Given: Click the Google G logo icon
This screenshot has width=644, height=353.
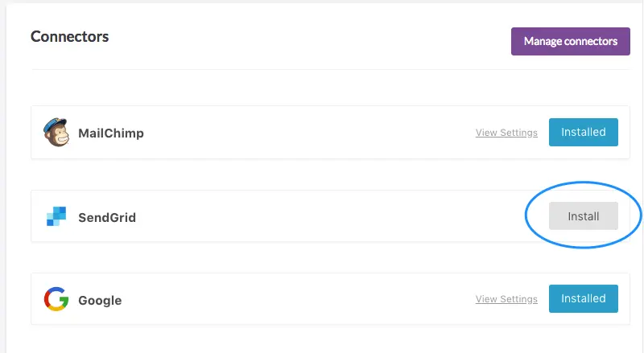Looking at the screenshot, I should pos(56,300).
